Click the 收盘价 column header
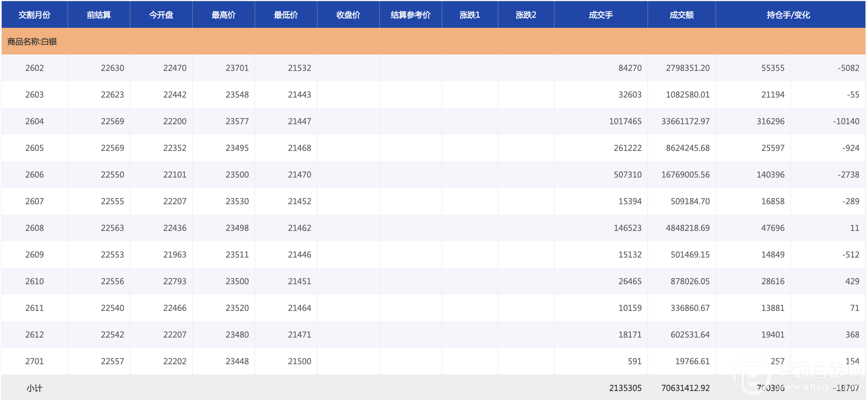This screenshot has width=868, height=400. coord(348,15)
